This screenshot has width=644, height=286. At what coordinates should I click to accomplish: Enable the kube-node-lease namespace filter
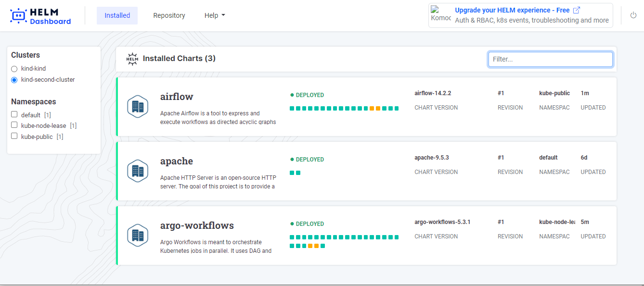point(14,125)
